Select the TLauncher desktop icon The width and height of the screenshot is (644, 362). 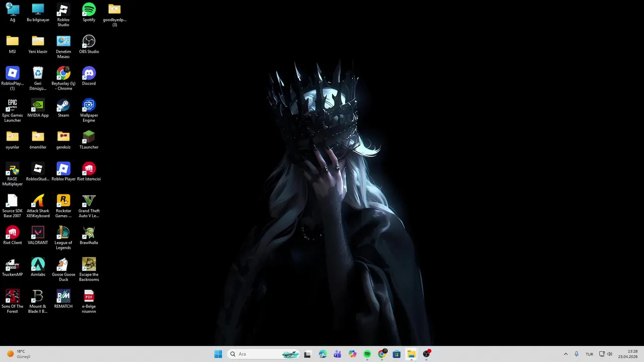[x=89, y=140]
